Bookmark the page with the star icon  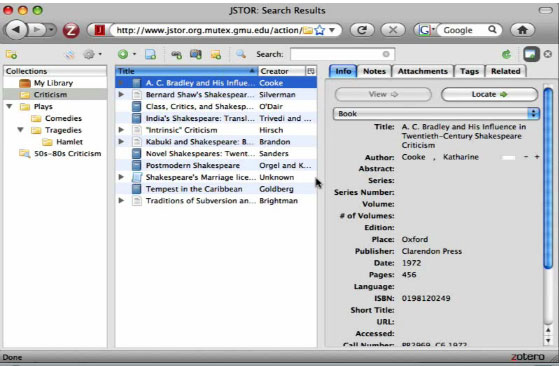[x=320, y=30]
